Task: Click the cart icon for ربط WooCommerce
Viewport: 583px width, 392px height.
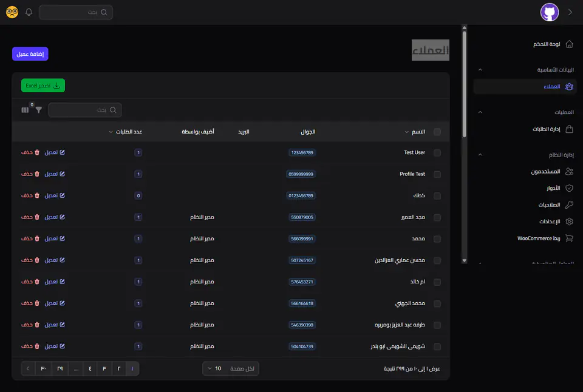Action: pos(569,238)
